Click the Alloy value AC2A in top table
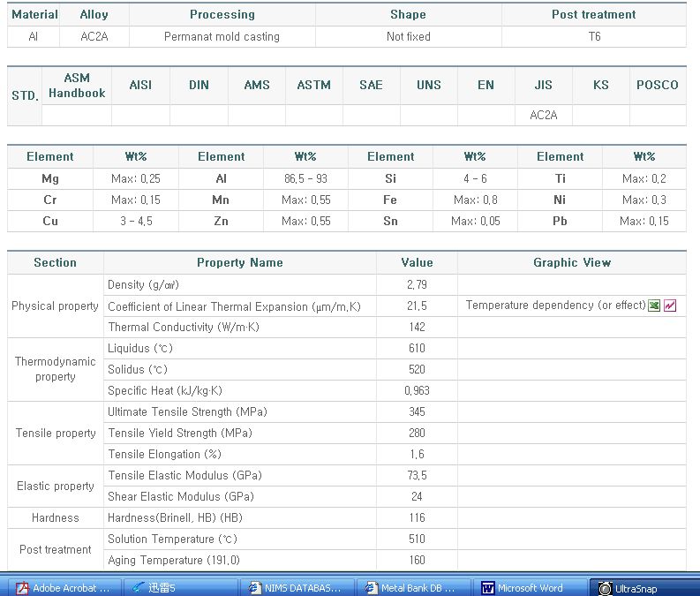Image resolution: width=700 pixels, height=596 pixels. click(x=94, y=36)
